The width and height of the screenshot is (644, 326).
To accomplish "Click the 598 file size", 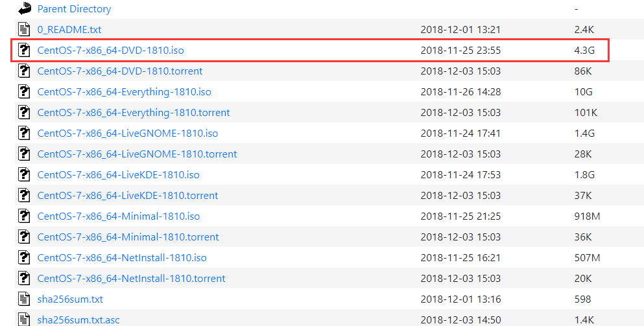I will [582, 299].
